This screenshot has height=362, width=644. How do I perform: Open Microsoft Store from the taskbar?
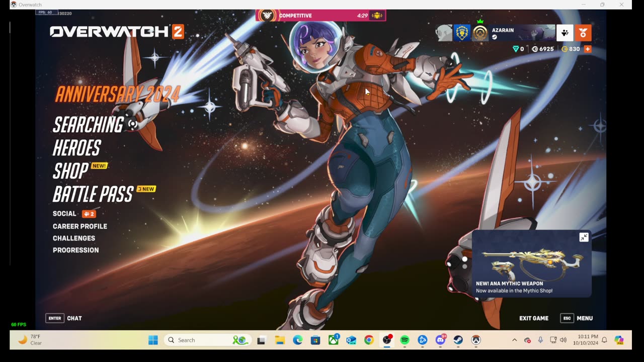coord(315,340)
